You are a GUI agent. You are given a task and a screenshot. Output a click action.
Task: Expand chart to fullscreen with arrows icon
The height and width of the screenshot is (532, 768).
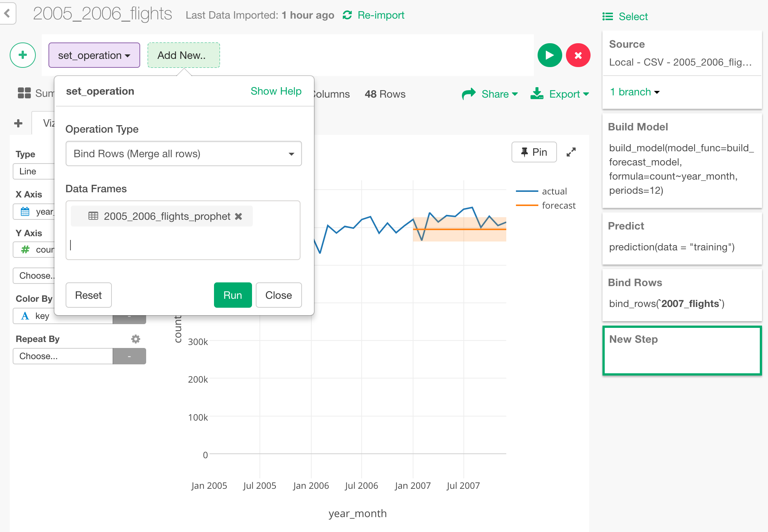571,152
